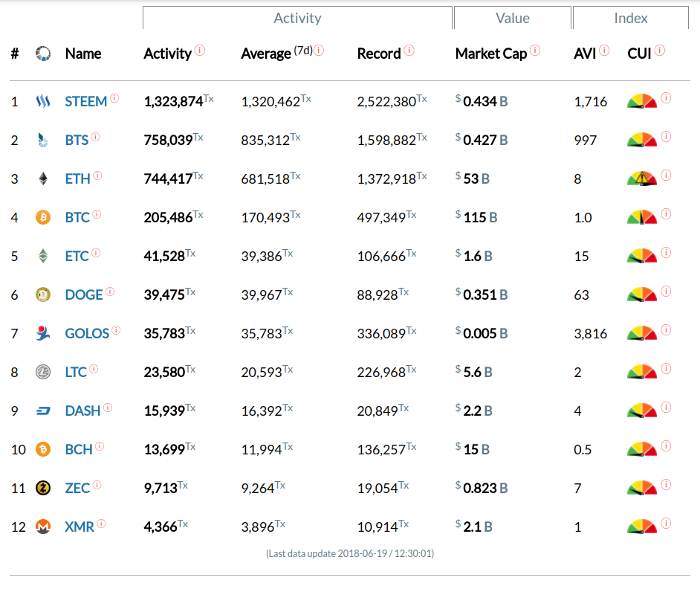Open the DOGE coin link
Image resolution: width=700 pixels, height=589 pixels.
click(x=84, y=295)
